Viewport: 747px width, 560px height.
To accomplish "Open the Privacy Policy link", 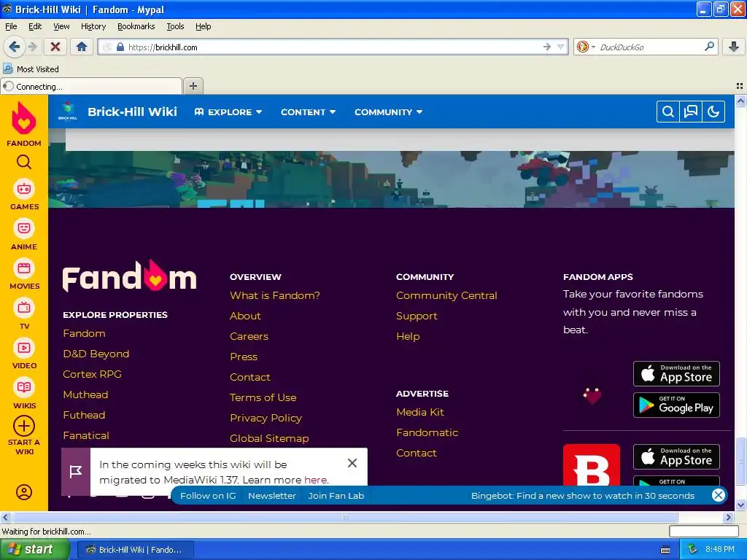I will pos(266,418).
